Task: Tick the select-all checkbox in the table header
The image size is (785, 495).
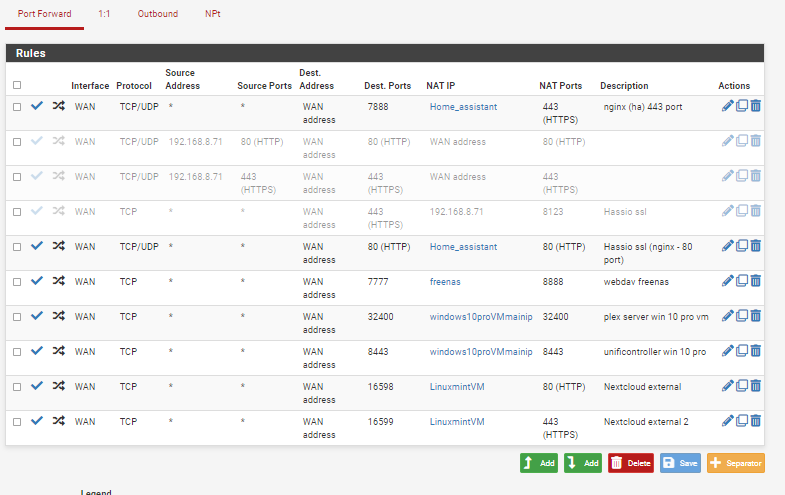Action: tap(17, 85)
